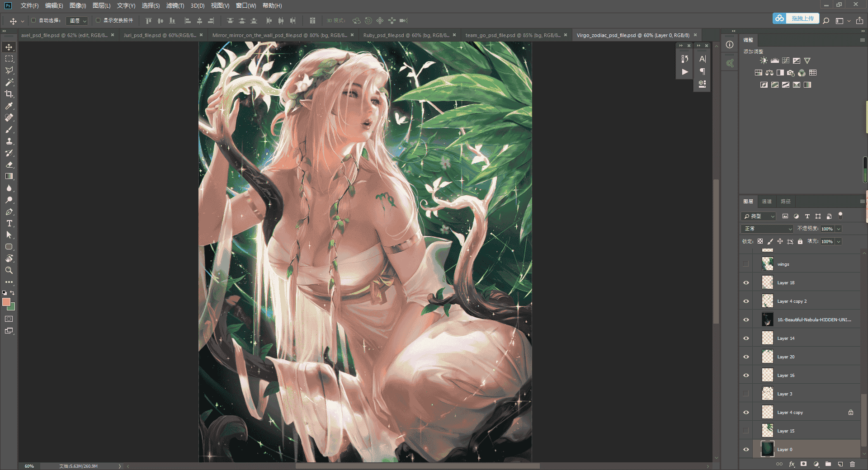Image resolution: width=868 pixels, height=470 pixels.
Task: Select the Brush tool
Action: pos(9,129)
